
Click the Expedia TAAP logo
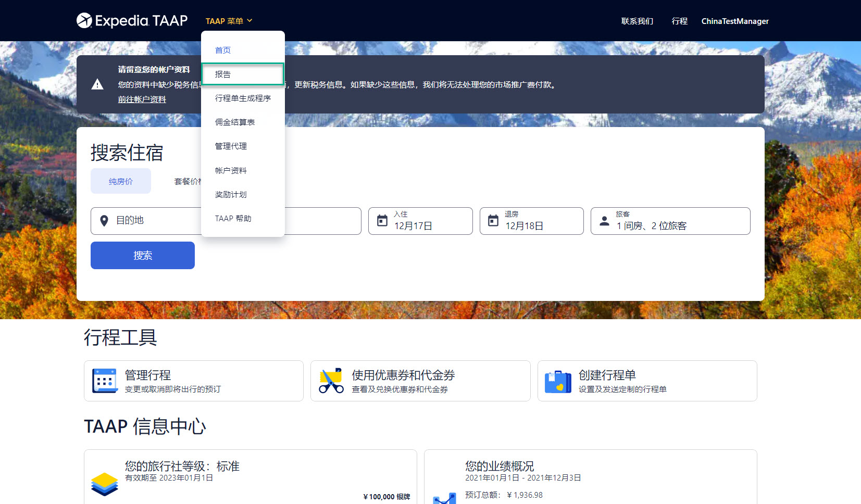pos(132,20)
